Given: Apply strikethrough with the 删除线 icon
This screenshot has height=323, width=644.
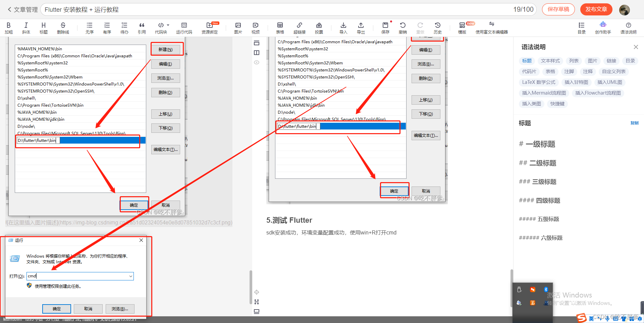Looking at the screenshot, I should [63, 28].
